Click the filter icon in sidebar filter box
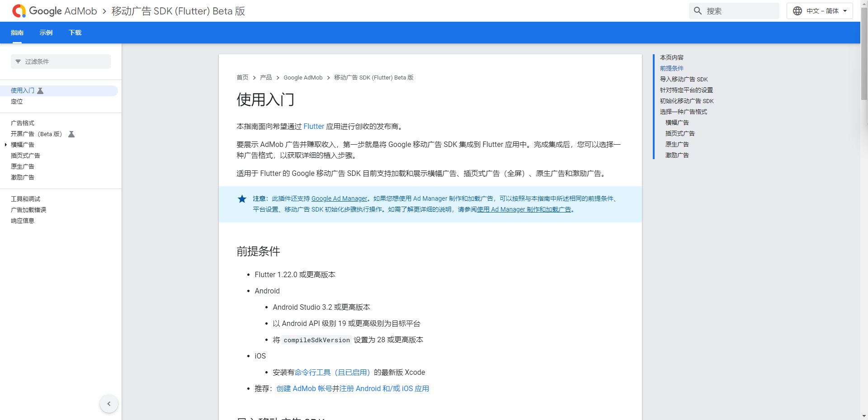The width and height of the screenshot is (868, 420). 18,61
